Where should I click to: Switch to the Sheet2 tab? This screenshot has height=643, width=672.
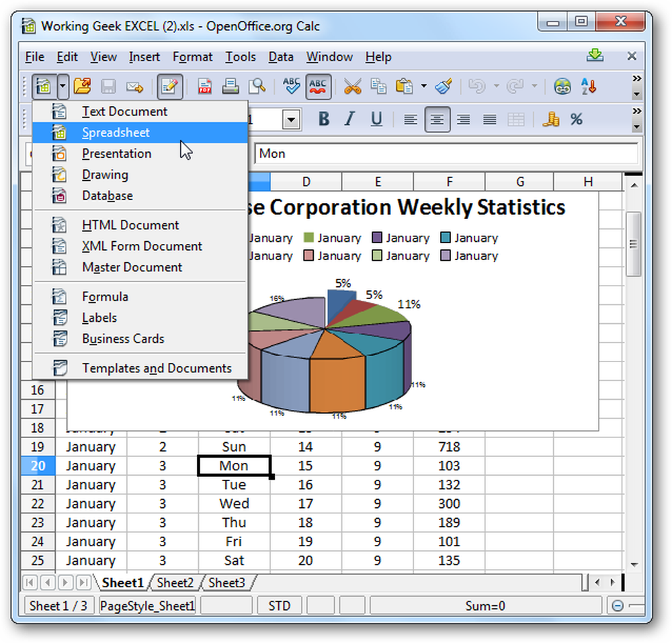click(x=175, y=583)
